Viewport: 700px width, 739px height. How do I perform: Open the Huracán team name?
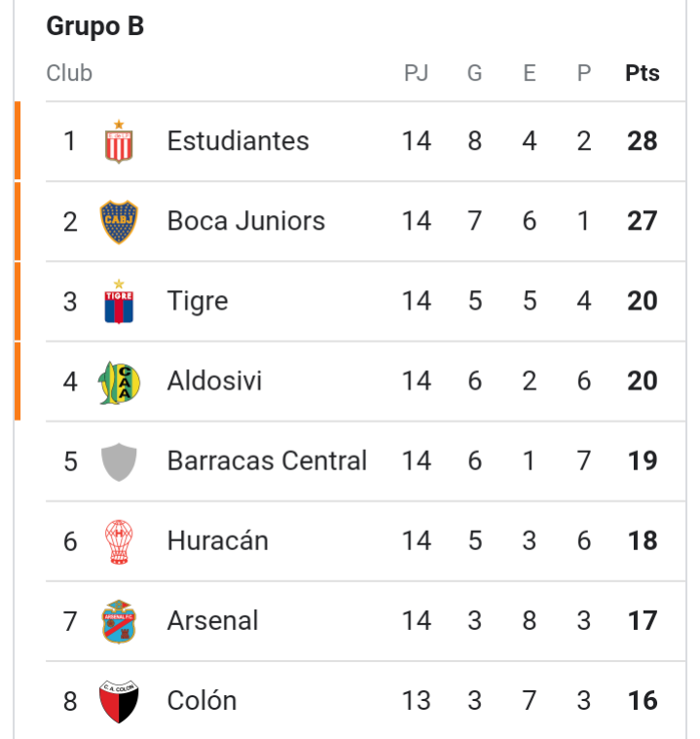coord(218,540)
